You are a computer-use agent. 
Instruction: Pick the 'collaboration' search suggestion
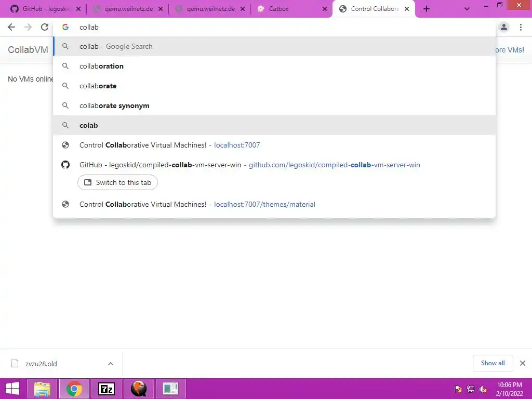coord(274,66)
